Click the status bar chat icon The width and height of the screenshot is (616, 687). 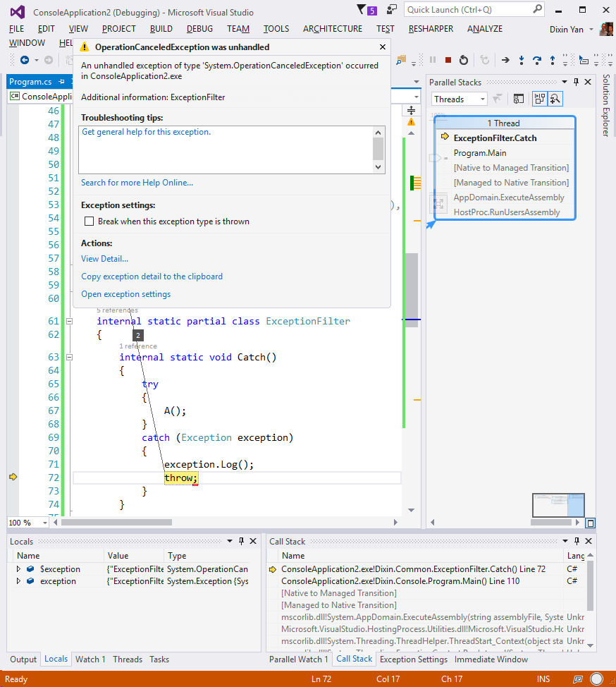578,679
